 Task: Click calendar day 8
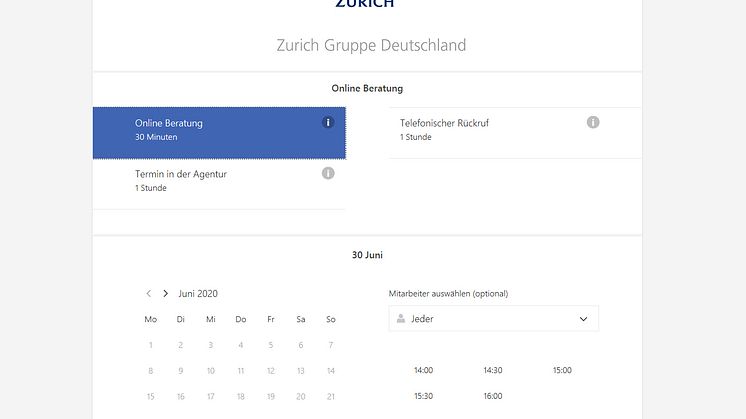click(150, 370)
